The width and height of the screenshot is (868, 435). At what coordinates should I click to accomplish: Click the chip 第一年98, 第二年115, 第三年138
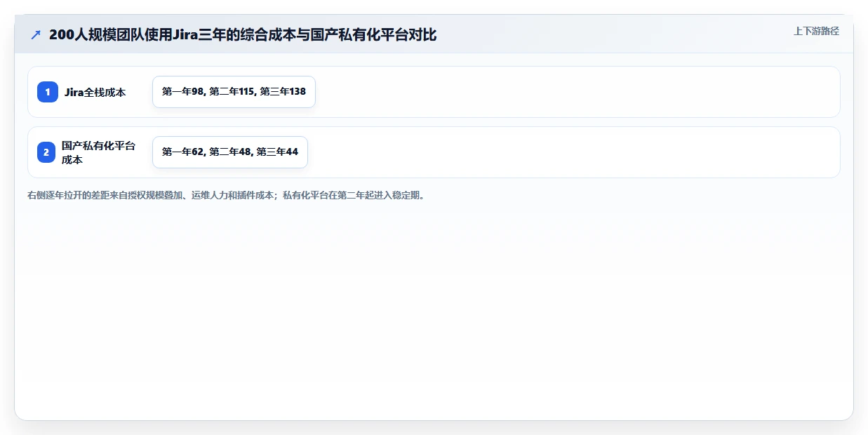234,92
